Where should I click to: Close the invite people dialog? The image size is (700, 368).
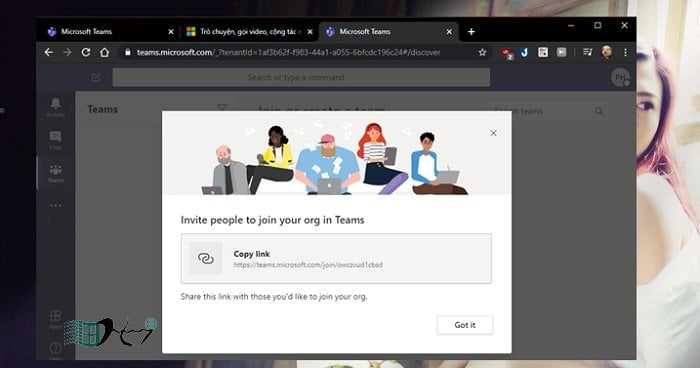[493, 133]
